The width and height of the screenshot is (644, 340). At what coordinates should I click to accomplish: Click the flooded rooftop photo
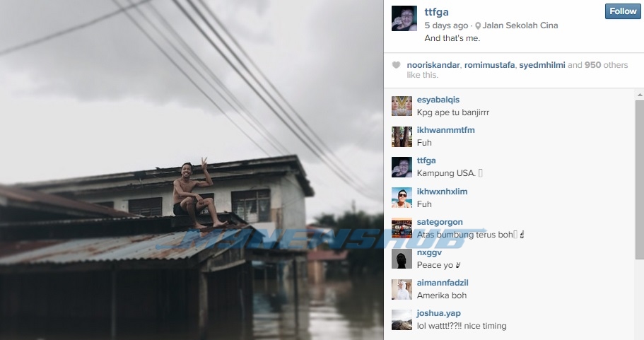coord(191,170)
